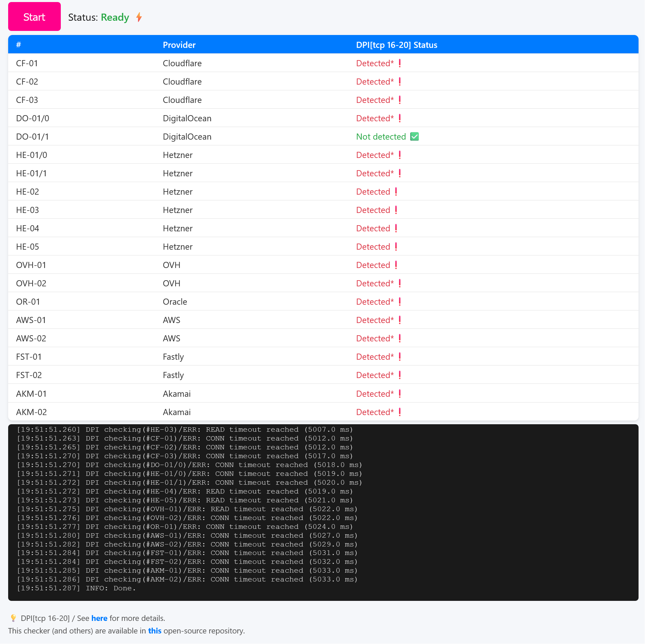This screenshot has height=644, width=645.
Task: Click the exclamation icon in the HE-02 row
Action: click(x=396, y=192)
